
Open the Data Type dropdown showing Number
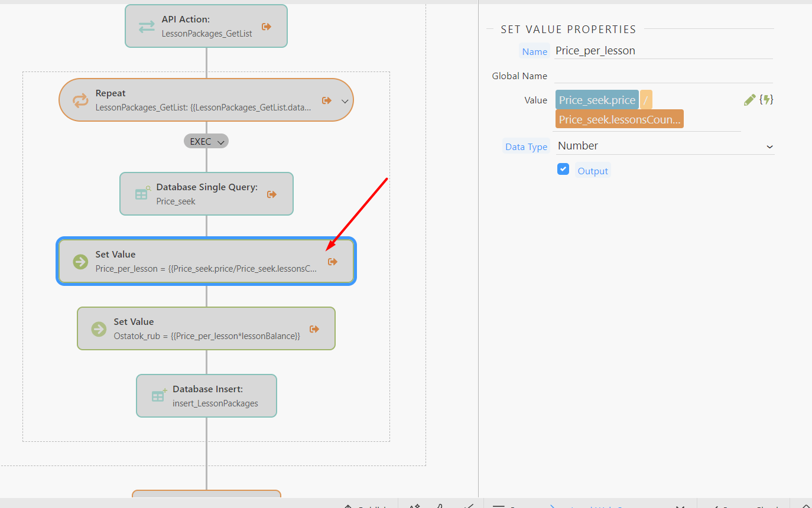665,146
